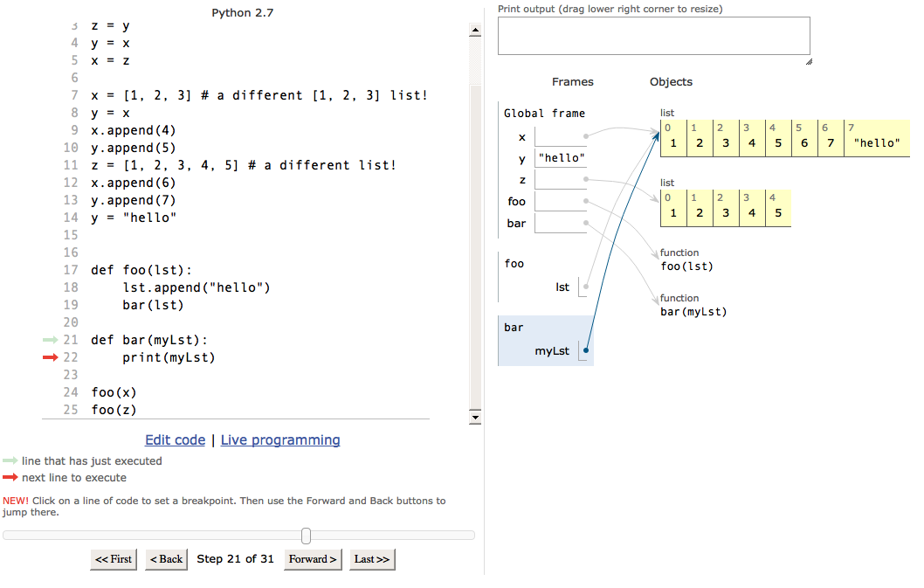Click the z variable pointer box in Global frame
This screenshot has height=588, width=924.
(561, 179)
